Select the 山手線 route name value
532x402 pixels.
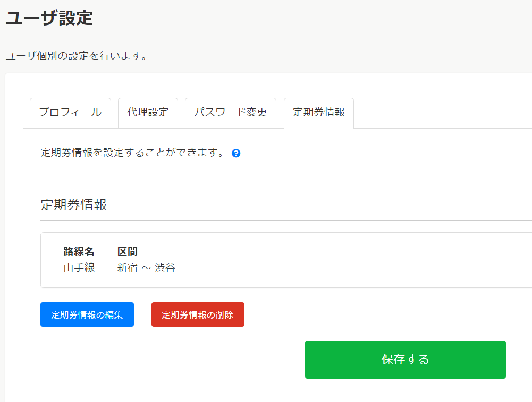tap(79, 267)
